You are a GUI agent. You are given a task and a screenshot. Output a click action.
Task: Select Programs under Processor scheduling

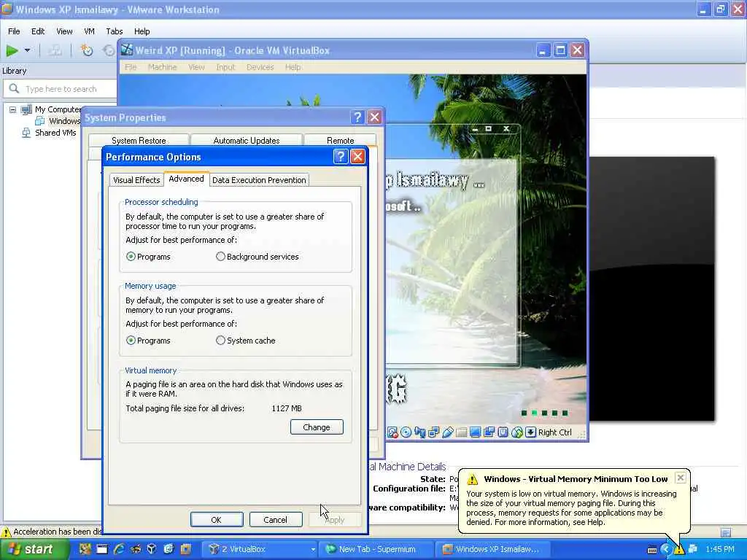[131, 257]
